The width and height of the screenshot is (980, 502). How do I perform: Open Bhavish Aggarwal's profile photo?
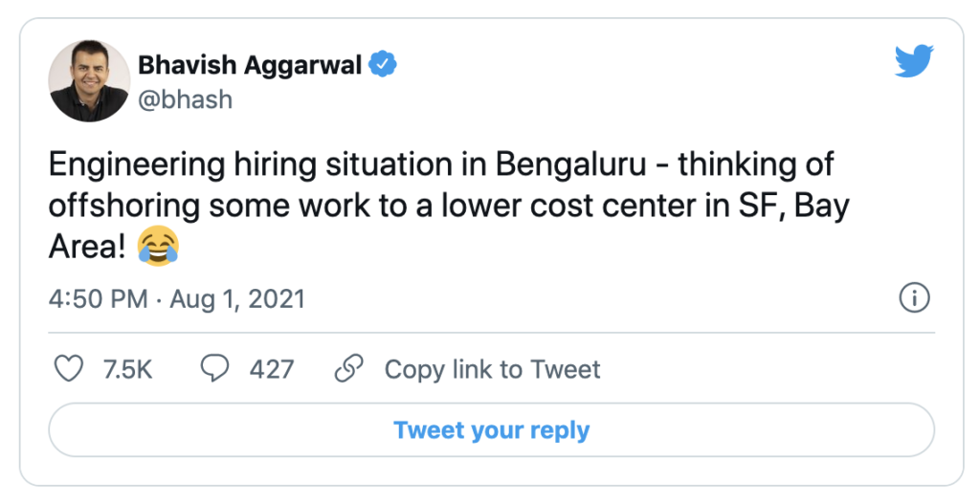(x=89, y=81)
